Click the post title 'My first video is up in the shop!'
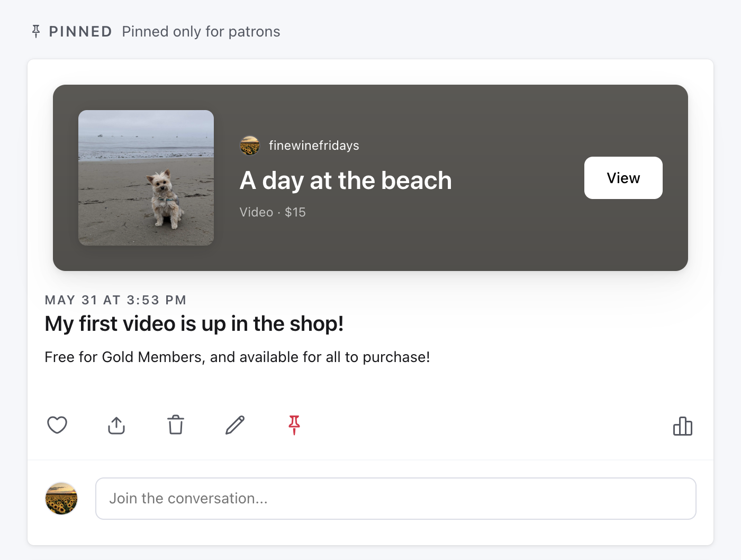This screenshot has width=741, height=560. [194, 323]
